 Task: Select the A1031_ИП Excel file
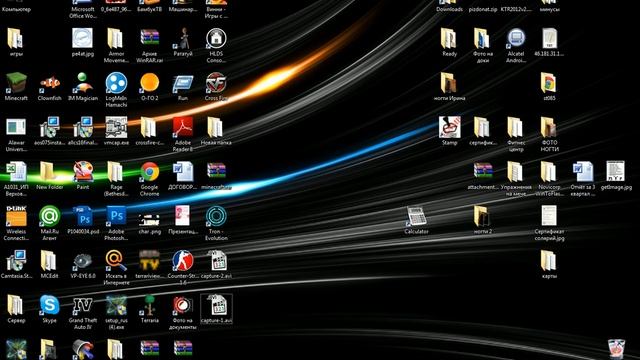click(x=16, y=172)
